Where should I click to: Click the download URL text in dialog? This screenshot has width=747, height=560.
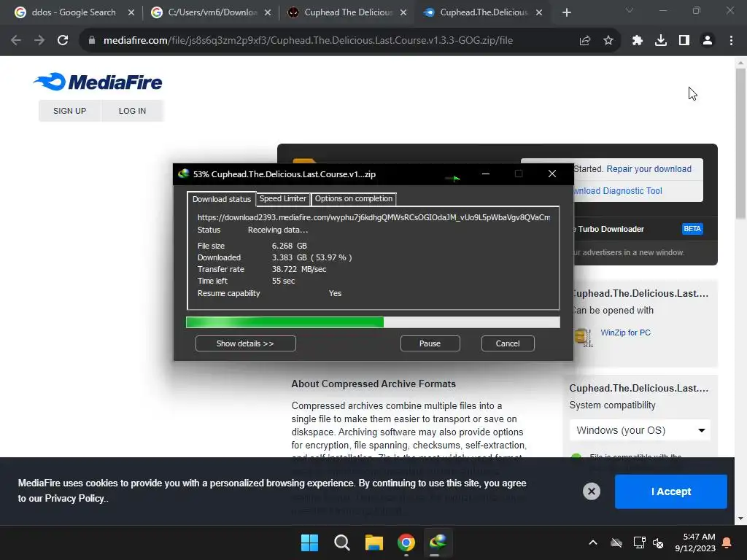(373, 217)
